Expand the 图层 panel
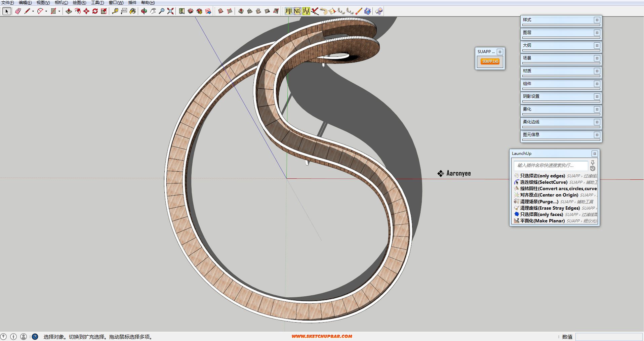The height and width of the screenshot is (341, 644). click(x=561, y=33)
